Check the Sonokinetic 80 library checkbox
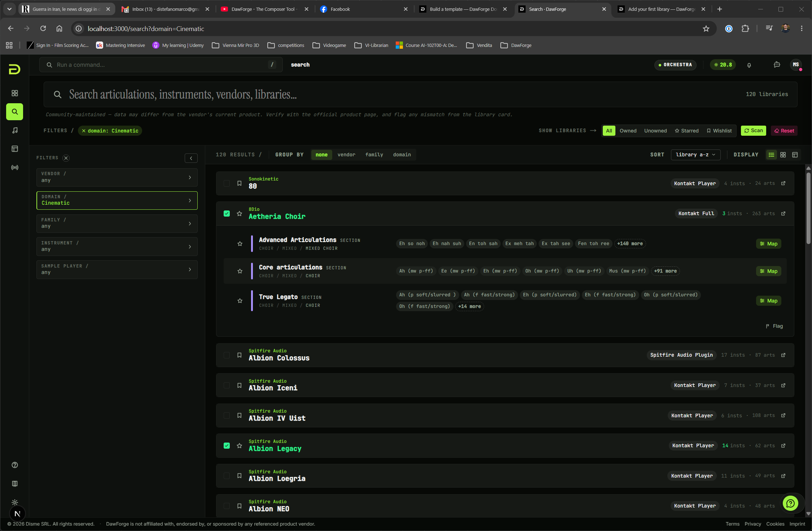 [227, 183]
